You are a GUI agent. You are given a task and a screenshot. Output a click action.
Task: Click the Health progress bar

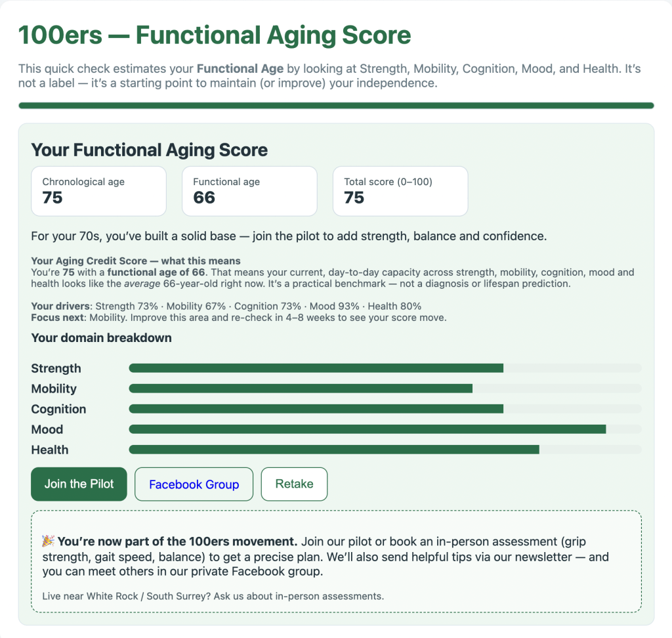(x=385, y=450)
